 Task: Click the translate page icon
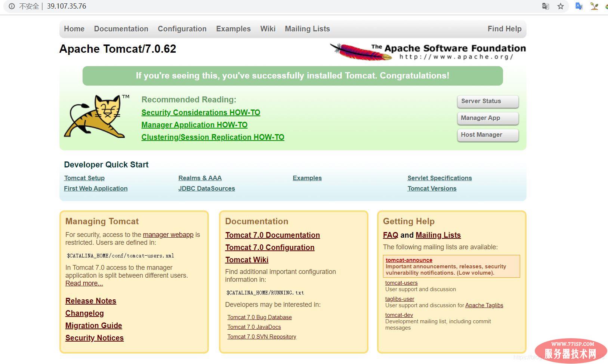[x=546, y=6]
